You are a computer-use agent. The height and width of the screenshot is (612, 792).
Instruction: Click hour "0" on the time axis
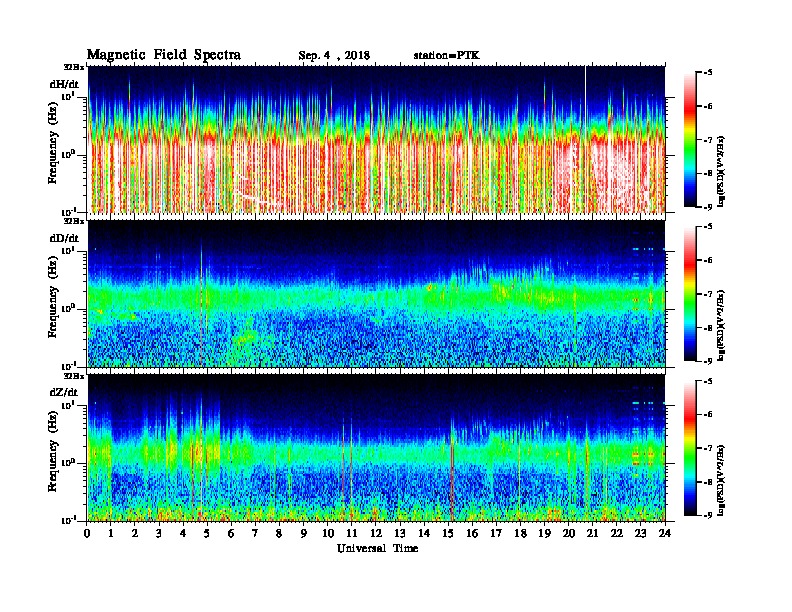click(87, 533)
